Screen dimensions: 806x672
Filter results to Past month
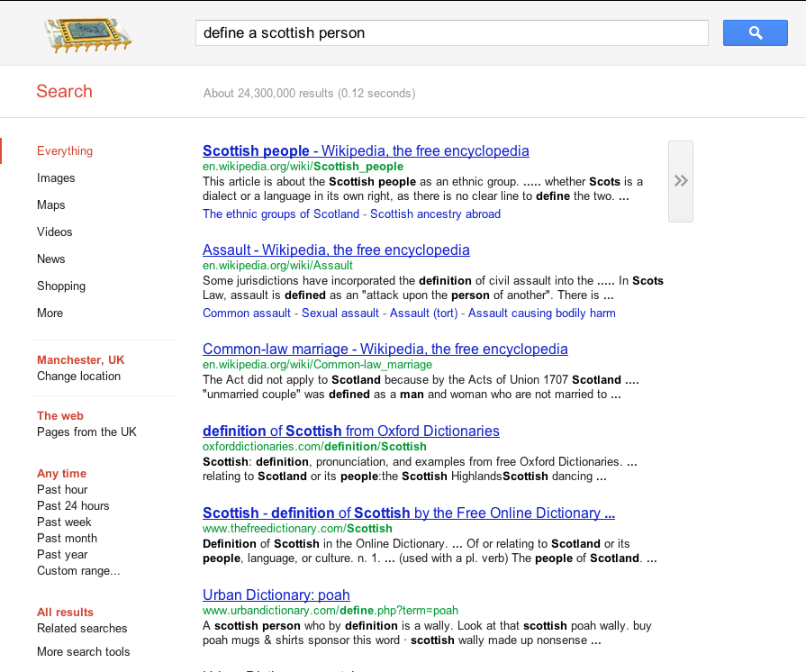tap(67, 539)
